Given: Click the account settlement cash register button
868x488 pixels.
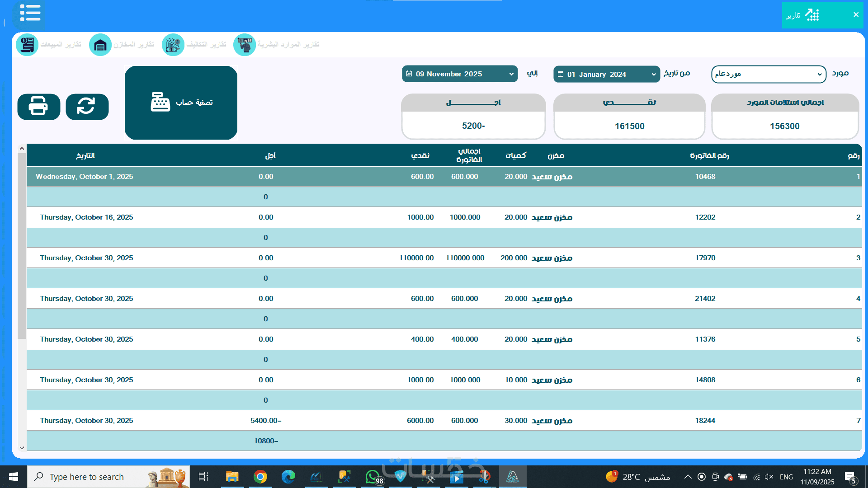Looking at the screenshot, I should (x=181, y=103).
